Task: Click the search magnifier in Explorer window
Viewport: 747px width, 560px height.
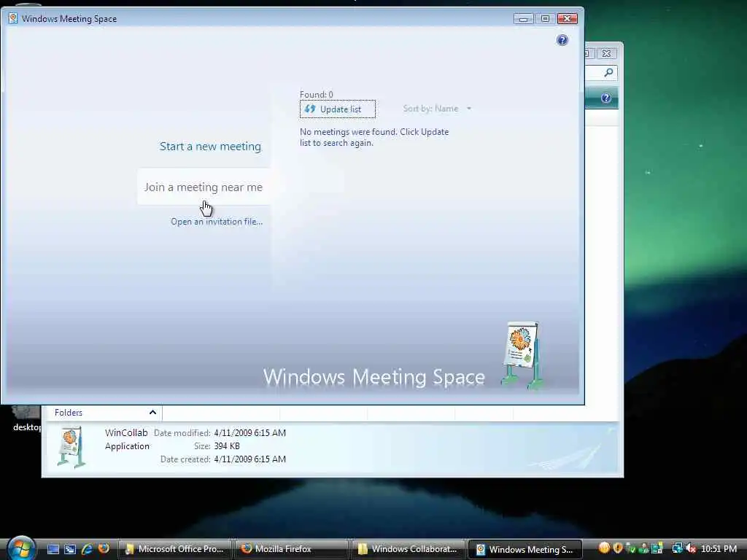Action: point(608,72)
